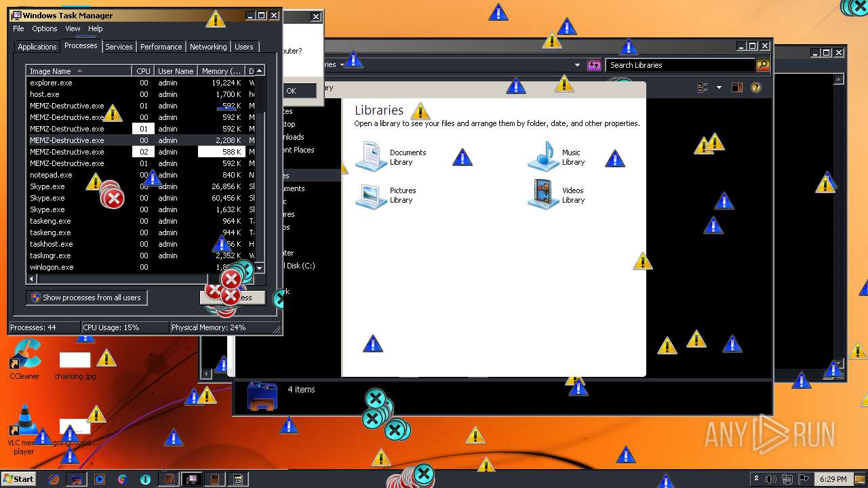The height and width of the screenshot is (488, 868).
Task: Sort by the User Name column header
Action: [x=176, y=71]
